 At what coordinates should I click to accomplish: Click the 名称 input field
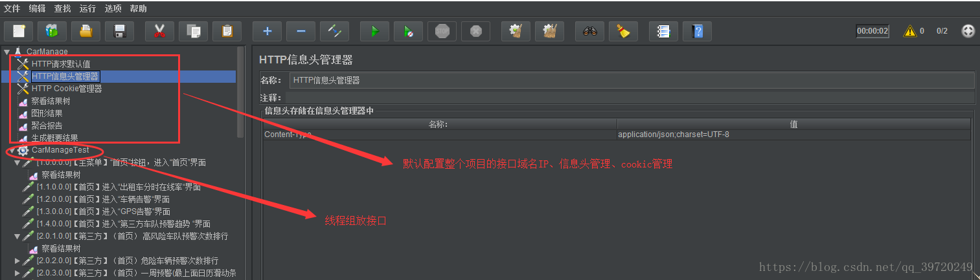[632, 80]
